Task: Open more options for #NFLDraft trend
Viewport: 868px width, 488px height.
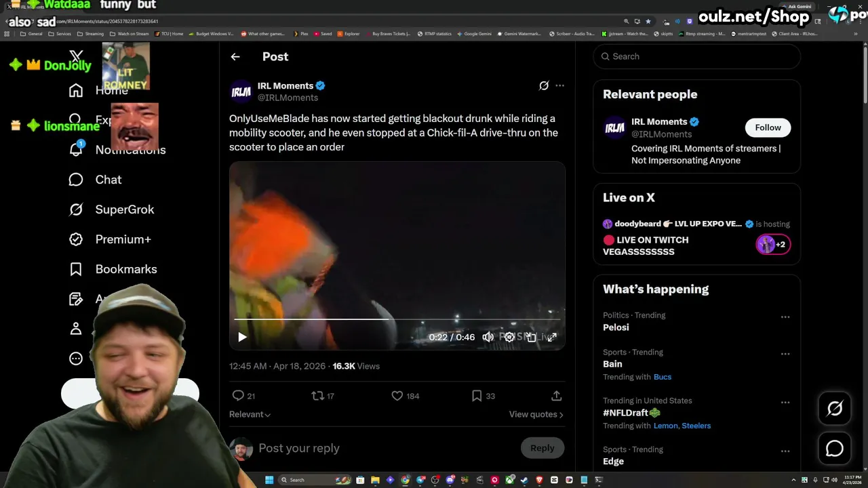Action: [x=785, y=403]
